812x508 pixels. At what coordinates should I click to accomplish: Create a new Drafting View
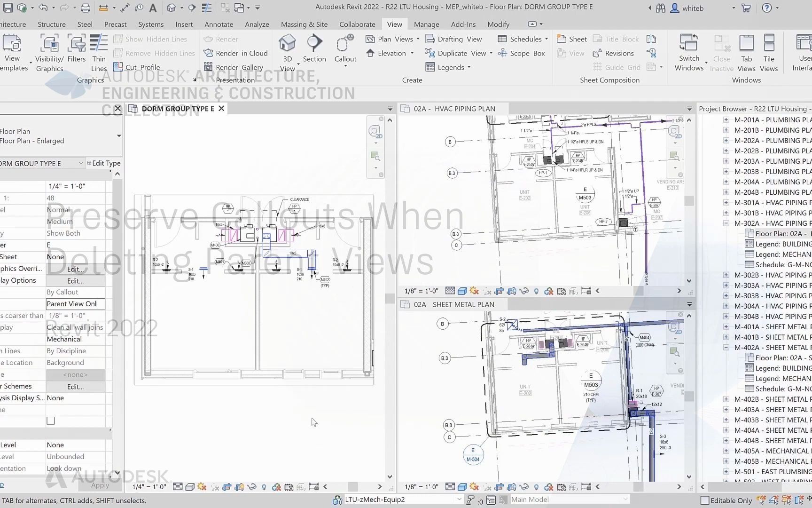(x=454, y=39)
